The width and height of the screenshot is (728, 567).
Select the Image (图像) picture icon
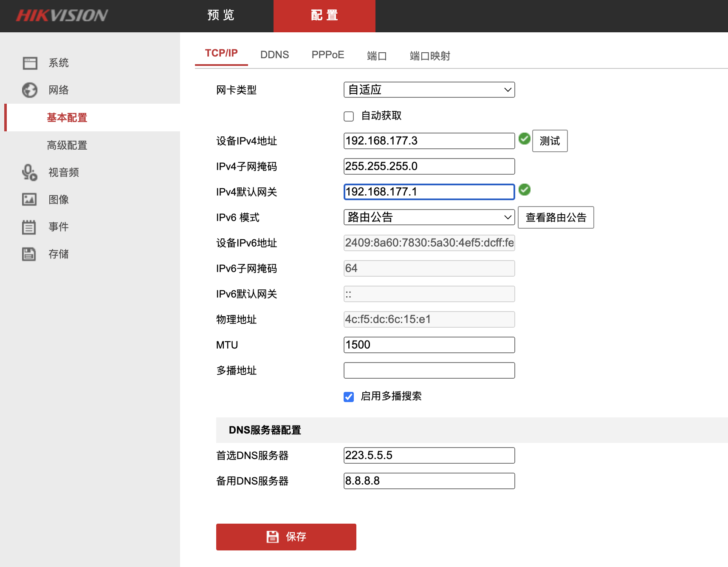[x=29, y=199]
